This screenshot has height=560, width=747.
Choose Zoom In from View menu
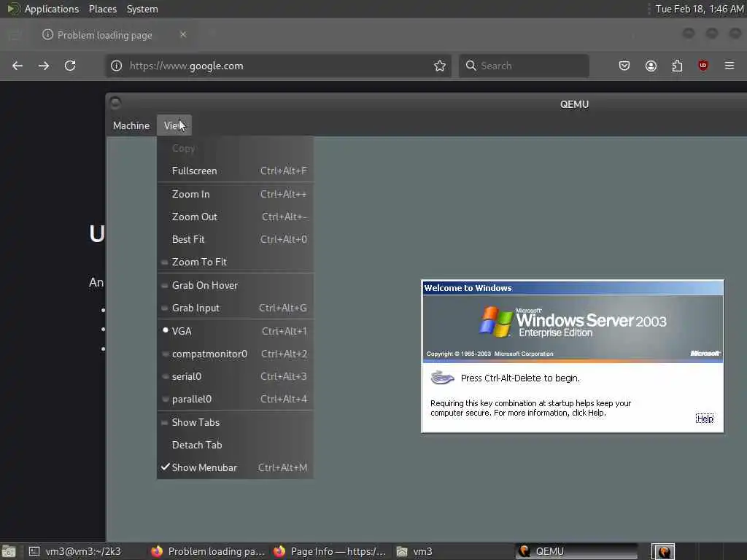(235, 194)
